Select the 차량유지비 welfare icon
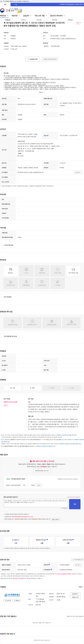The image size is (84, 644). 42,271
